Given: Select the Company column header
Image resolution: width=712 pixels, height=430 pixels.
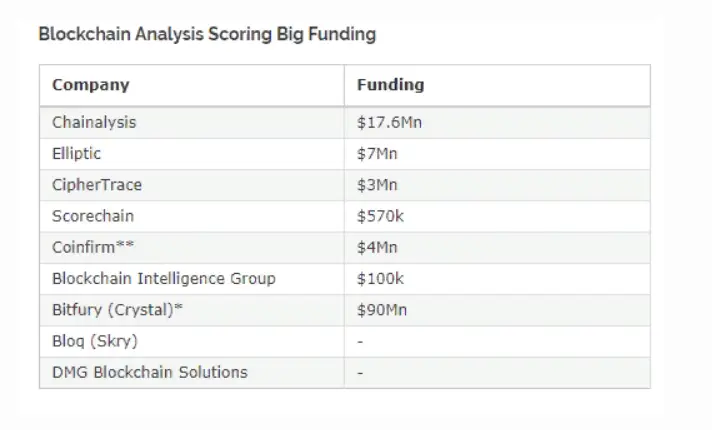Looking at the screenshot, I should [90, 85].
